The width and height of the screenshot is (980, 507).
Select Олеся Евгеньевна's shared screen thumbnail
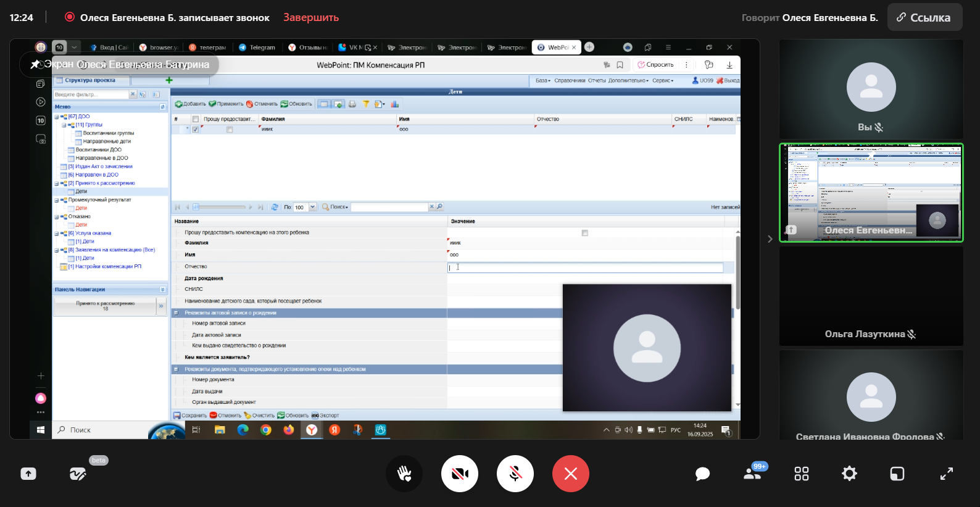[871, 193]
